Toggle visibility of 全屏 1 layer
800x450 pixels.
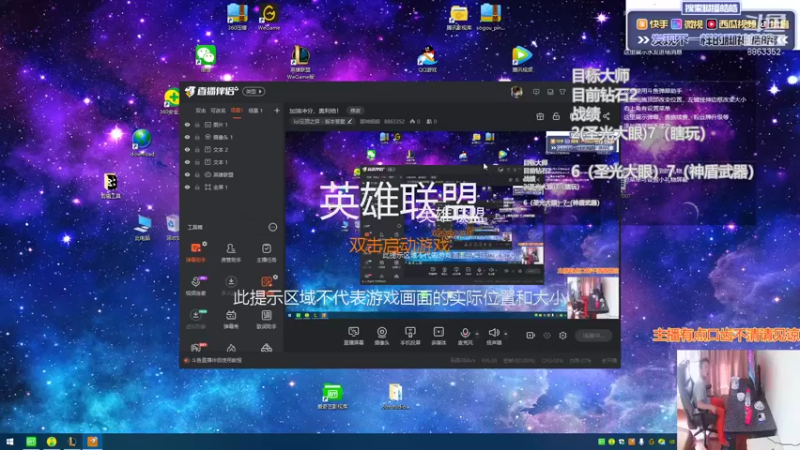[x=187, y=187]
